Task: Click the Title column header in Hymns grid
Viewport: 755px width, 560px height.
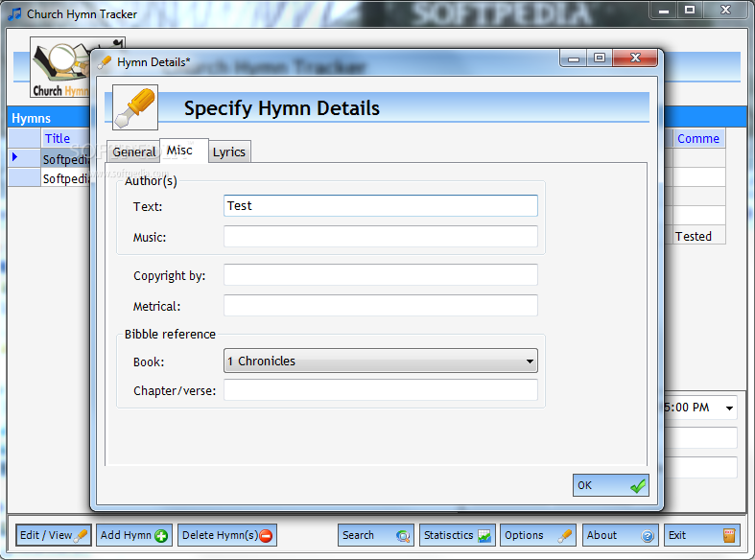Action: (65, 138)
